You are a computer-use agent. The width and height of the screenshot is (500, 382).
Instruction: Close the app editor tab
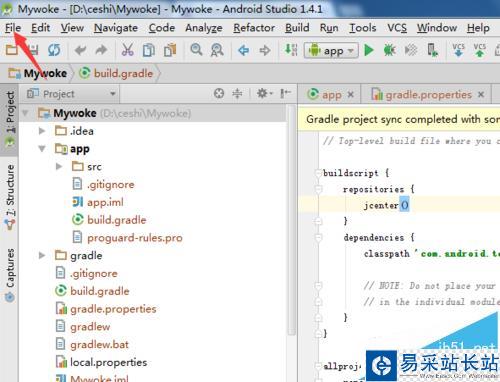pos(350,95)
